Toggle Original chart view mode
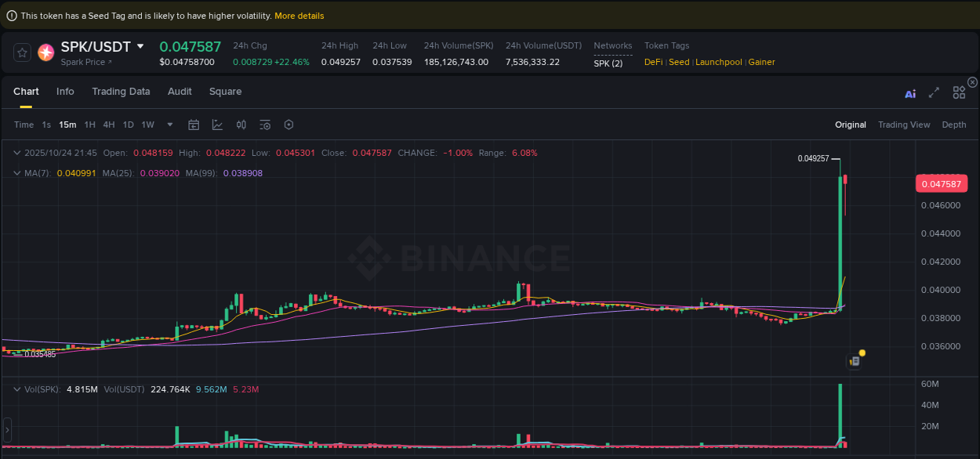This screenshot has width=980, height=459. coord(851,124)
